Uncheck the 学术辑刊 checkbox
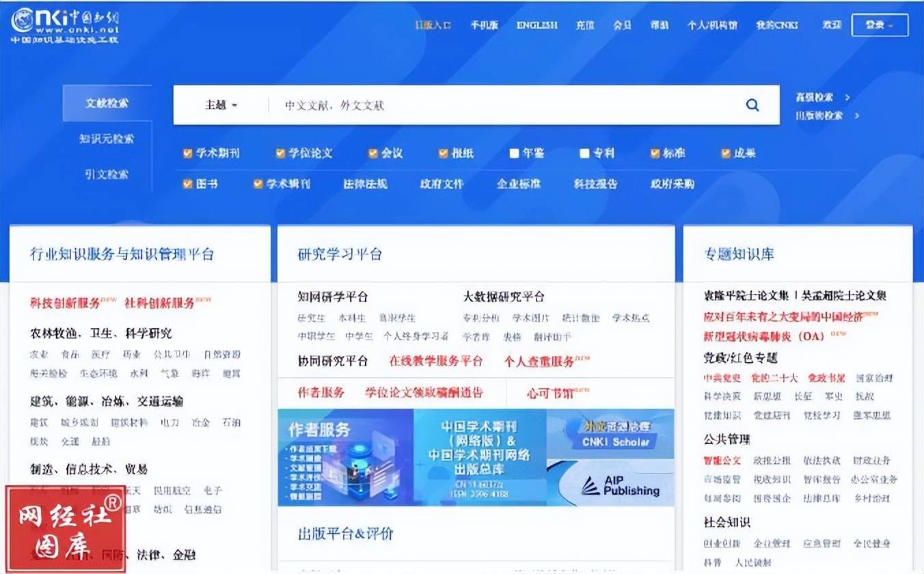Image resolution: width=924 pixels, height=574 pixels. click(x=258, y=184)
